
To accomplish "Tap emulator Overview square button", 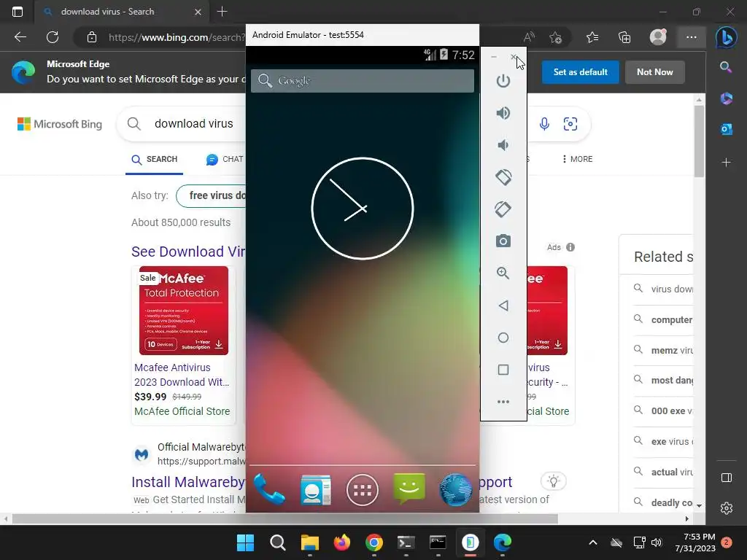I will click(503, 370).
